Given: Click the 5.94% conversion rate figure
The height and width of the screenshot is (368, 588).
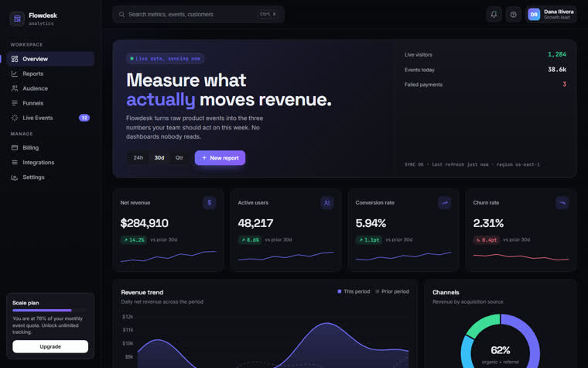Looking at the screenshot, I should [x=371, y=223].
